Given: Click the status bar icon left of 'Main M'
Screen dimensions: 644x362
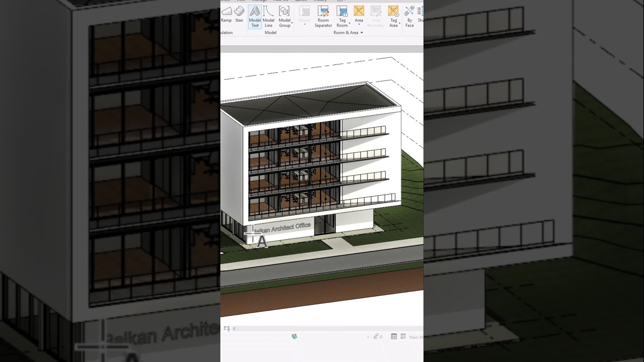Looking at the screenshot, I should [403, 337].
